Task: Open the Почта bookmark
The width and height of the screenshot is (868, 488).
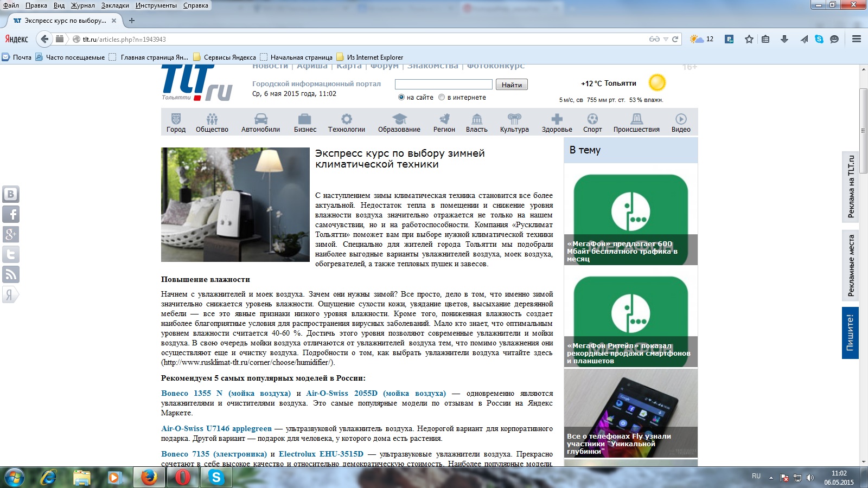Action: (x=17, y=57)
